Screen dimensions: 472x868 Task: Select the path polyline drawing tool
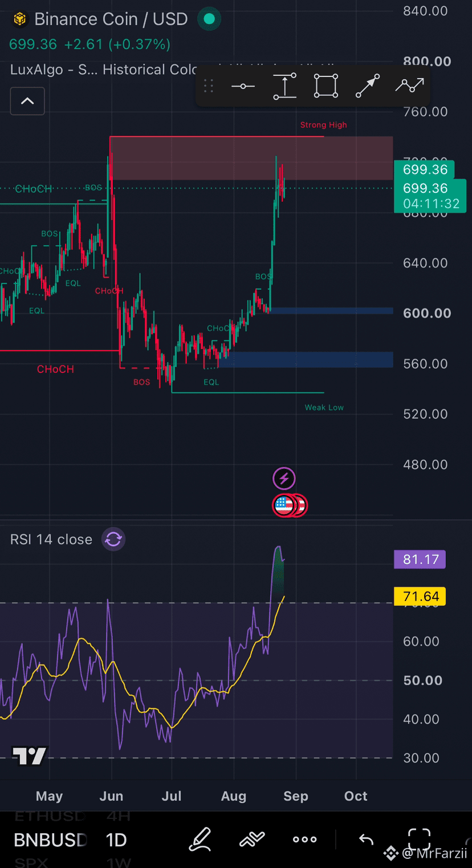410,86
